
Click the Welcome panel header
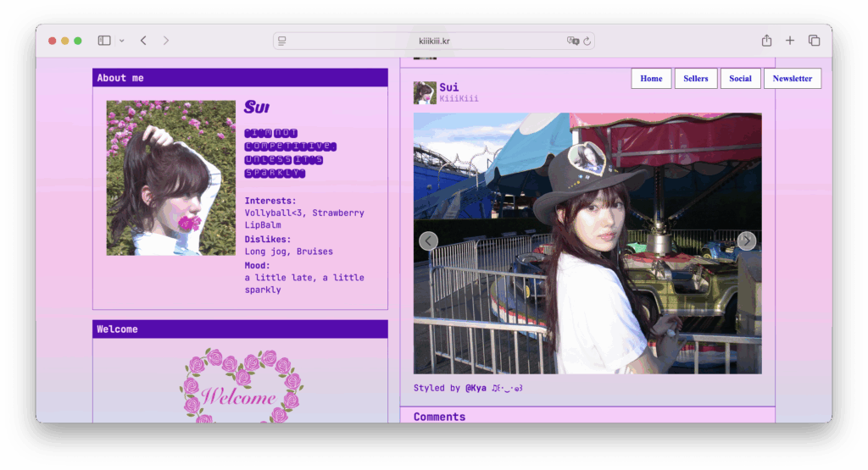[240, 329]
